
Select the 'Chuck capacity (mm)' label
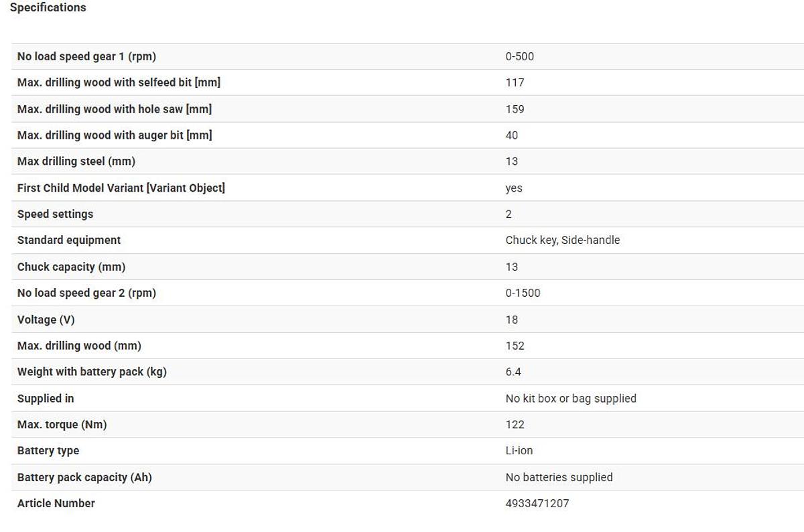71,267
